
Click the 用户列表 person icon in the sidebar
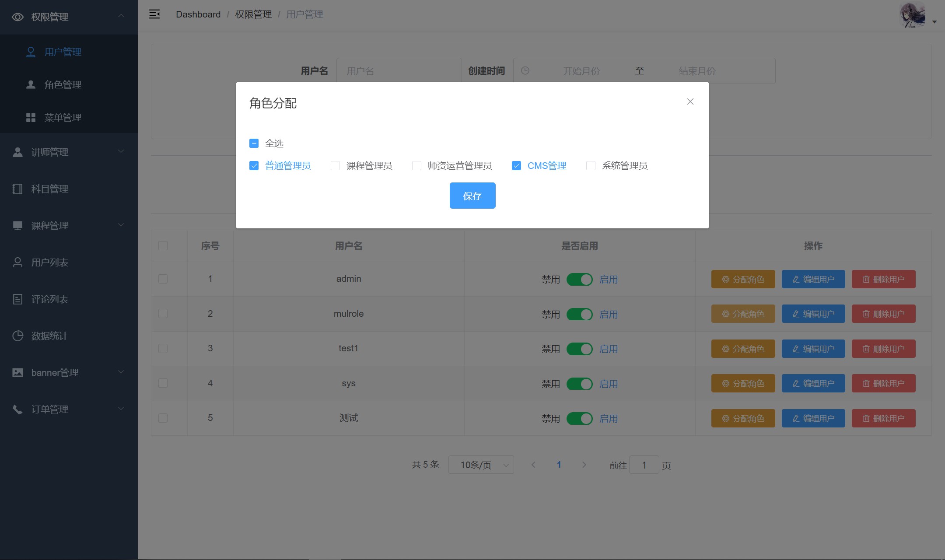coord(17,262)
